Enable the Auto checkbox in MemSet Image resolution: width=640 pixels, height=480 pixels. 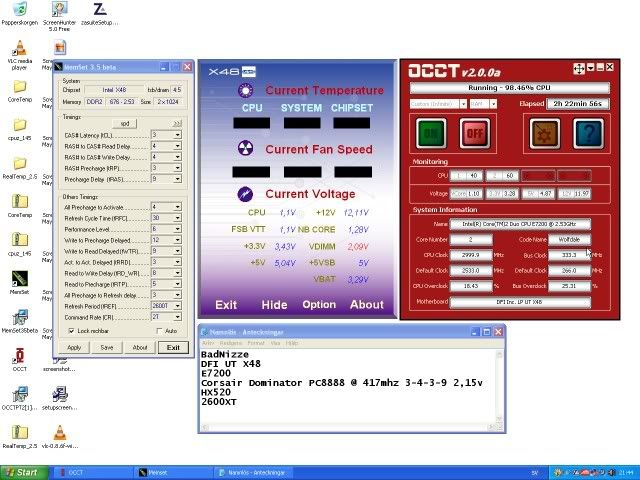[159, 330]
